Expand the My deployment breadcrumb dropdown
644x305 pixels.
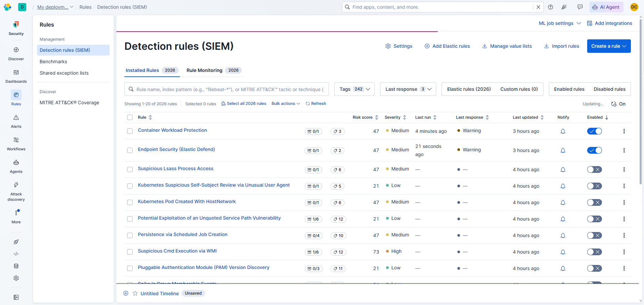[x=55, y=7]
